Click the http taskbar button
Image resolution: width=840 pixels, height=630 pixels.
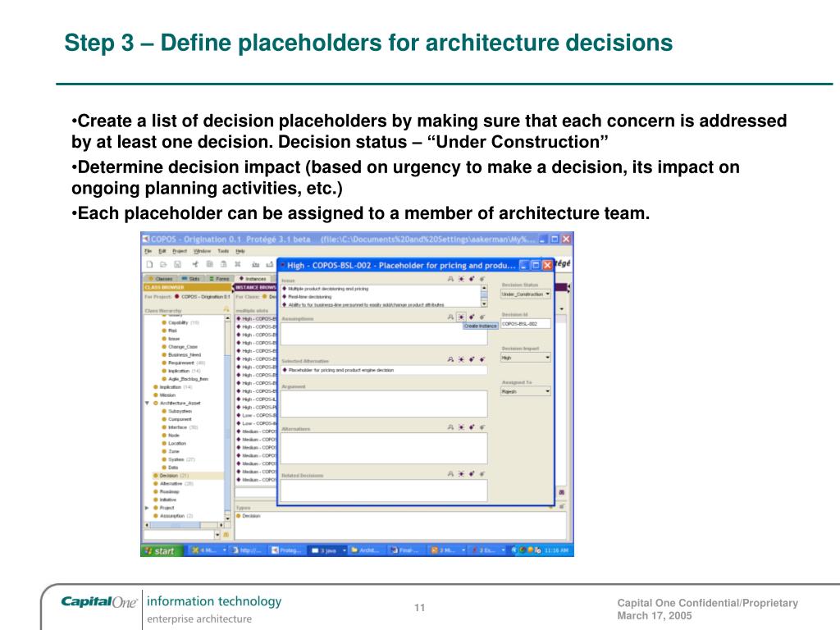click(248, 550)
